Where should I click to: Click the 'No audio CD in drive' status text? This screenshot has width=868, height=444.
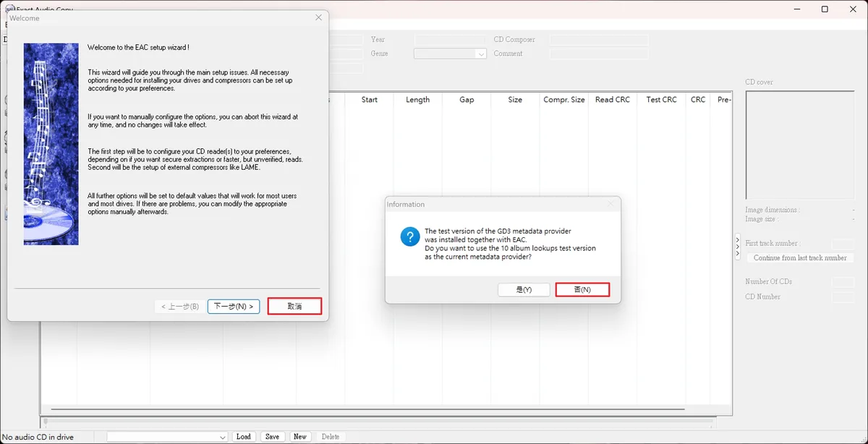(x=38, y=437)
